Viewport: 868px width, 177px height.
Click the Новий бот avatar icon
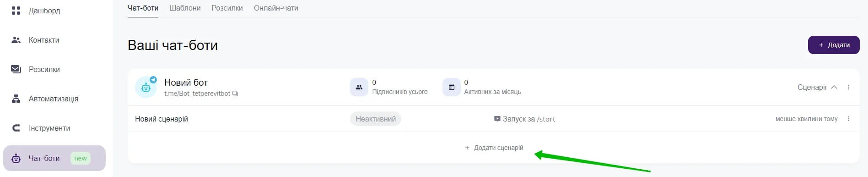(x=146, y=87)
